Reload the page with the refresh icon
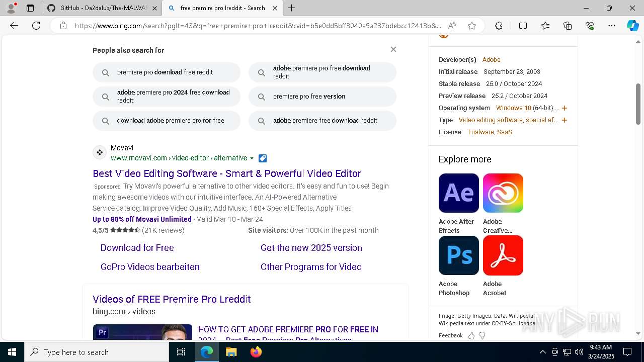Screen dimensions: 644x362 [36, 26]
